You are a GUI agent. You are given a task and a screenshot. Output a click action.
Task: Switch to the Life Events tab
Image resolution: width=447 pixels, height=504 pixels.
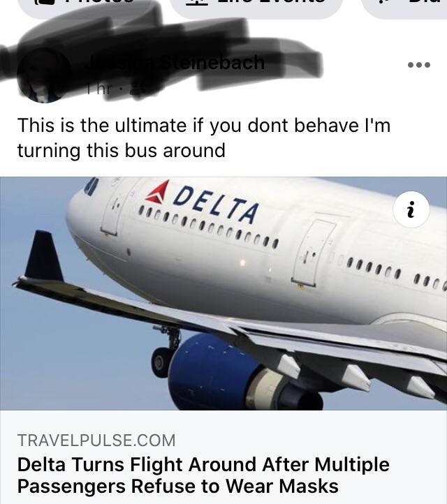256,6
